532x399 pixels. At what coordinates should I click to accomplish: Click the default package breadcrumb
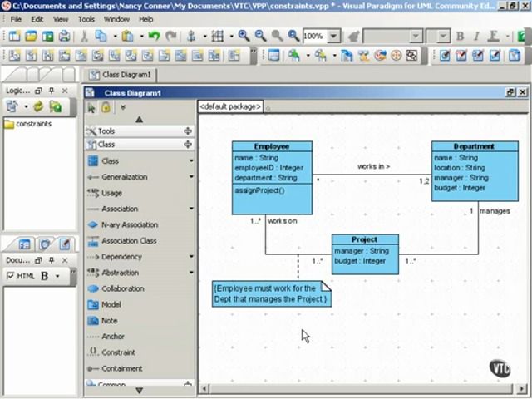click(x=230, y=107)
